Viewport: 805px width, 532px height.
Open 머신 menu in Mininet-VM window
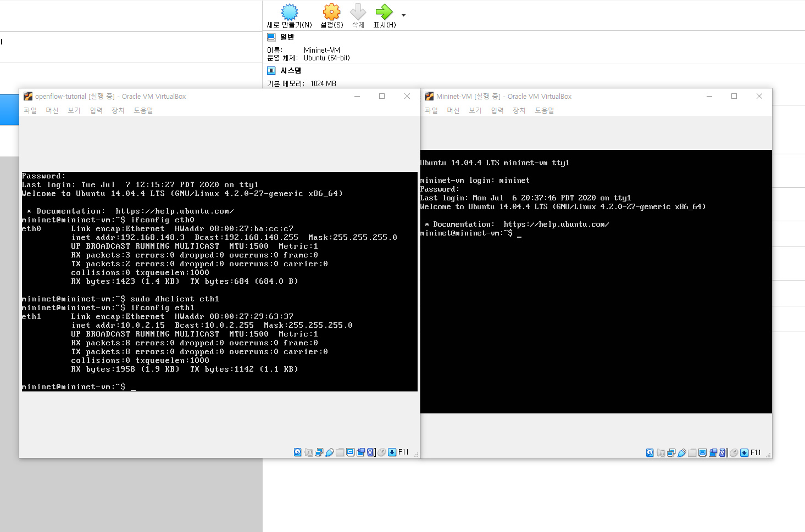tap(453, 110)
